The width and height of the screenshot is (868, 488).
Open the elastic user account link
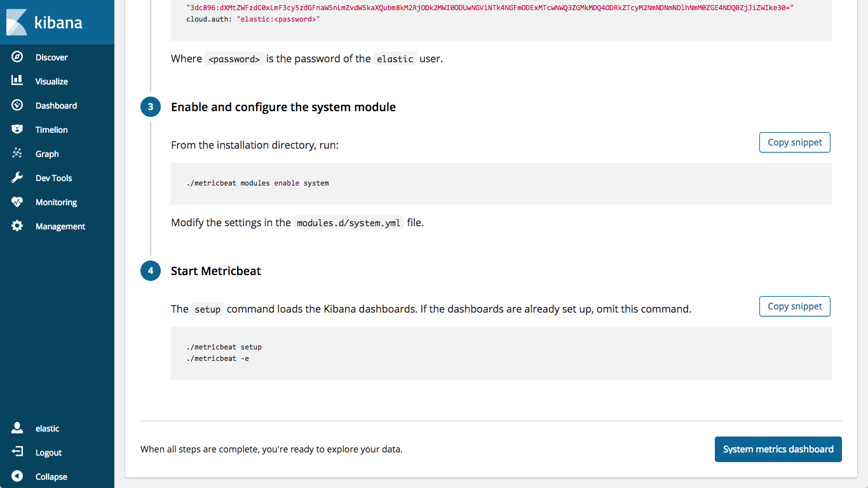[48, 428]
